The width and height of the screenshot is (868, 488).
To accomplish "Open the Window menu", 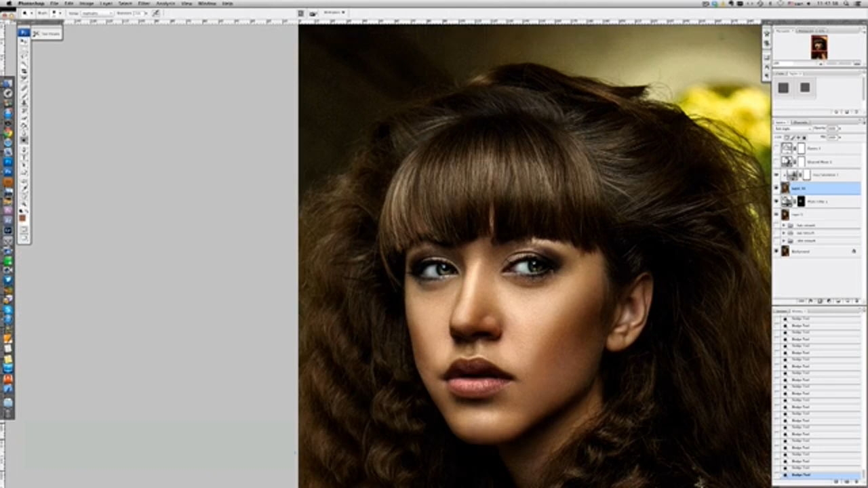I will (x=207, y=3).
